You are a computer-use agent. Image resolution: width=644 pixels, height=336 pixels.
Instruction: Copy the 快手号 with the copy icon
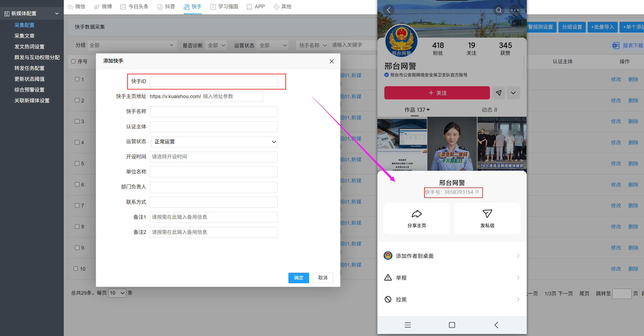click(477, 192)
